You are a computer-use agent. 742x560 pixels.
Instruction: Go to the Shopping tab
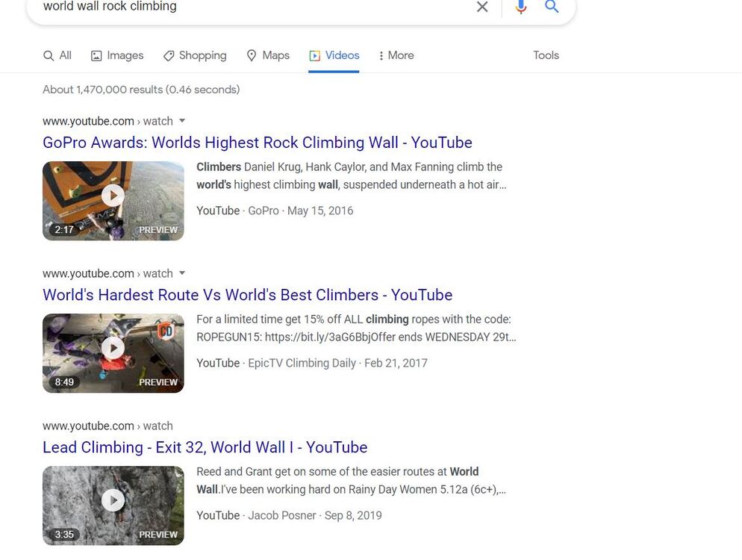click(195, 55)
